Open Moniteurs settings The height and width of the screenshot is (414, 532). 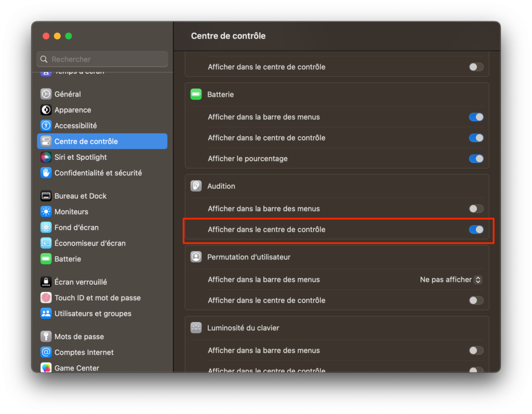point(102,212)
